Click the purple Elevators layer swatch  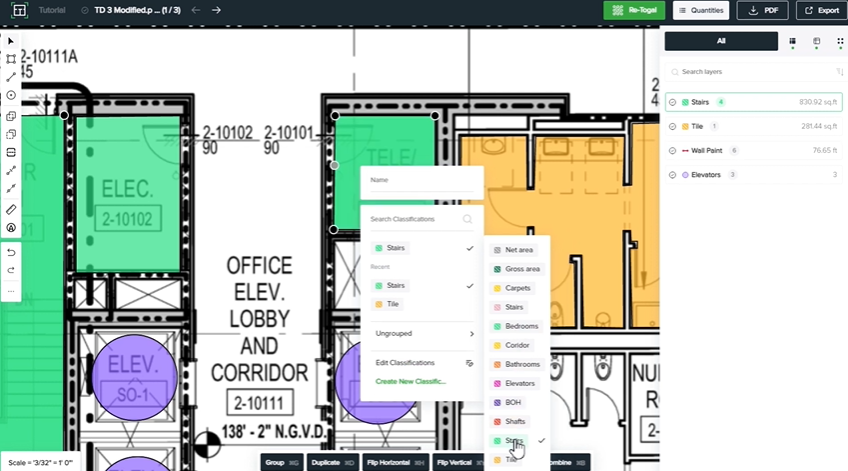(x=685, y=175)
